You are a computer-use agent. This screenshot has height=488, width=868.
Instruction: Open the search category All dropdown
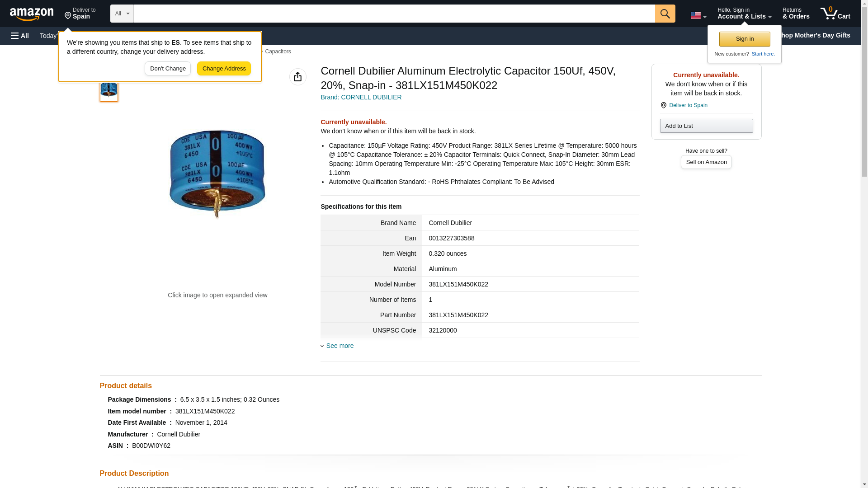[x=122, y=14]
